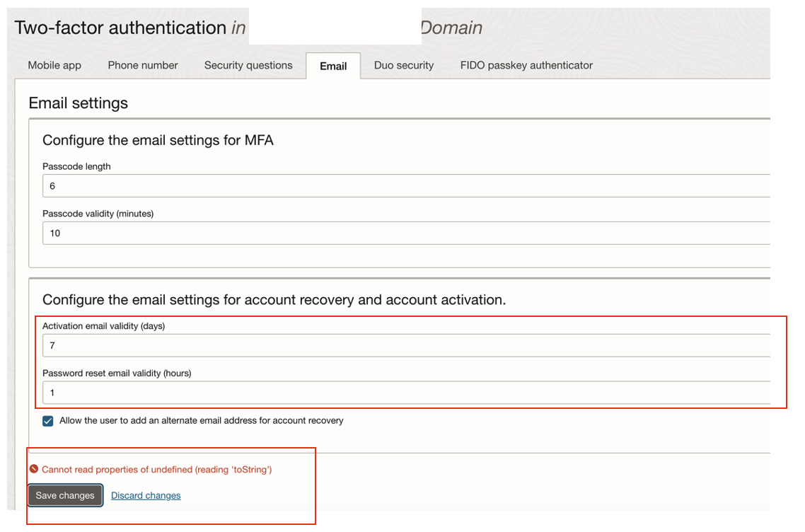The width and height of the screenshot is (805, 532).
Task: Open the Duo security tab
Action: pyautogui.click(x=403, y=65)
